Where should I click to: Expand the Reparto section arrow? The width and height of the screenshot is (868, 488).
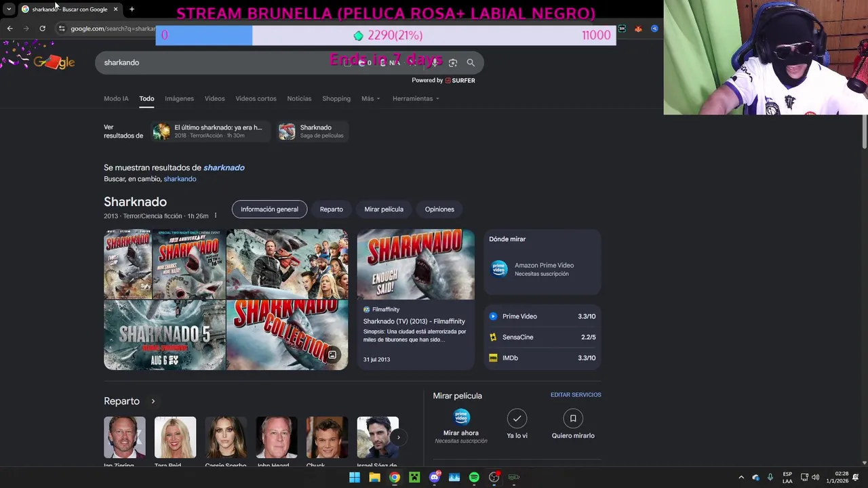[x=153, y=401]
